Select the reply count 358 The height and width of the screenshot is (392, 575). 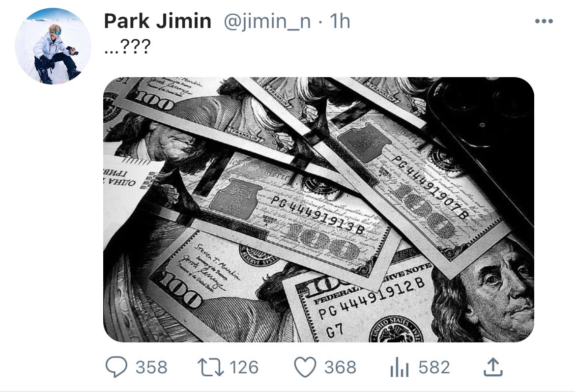tap(151, 367)
